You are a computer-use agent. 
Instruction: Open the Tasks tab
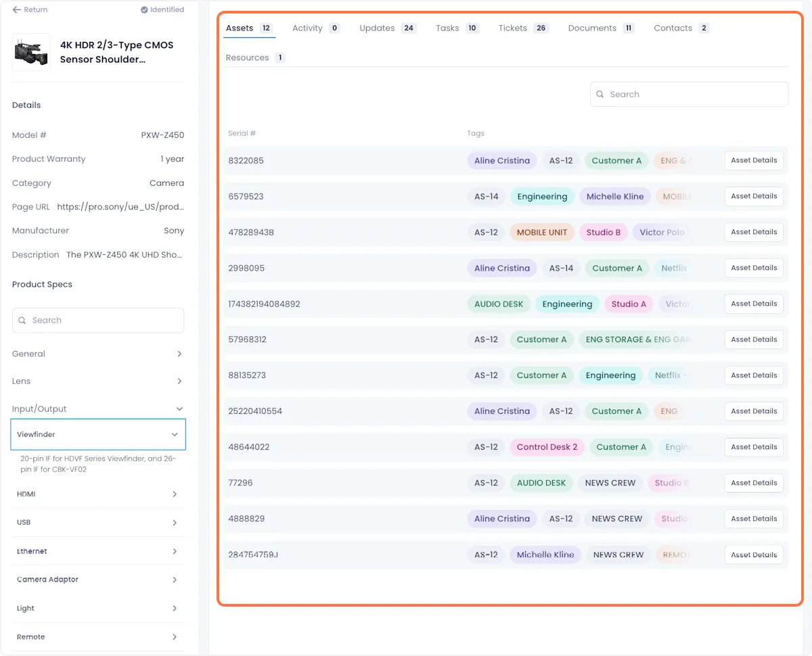click(457, 28)
